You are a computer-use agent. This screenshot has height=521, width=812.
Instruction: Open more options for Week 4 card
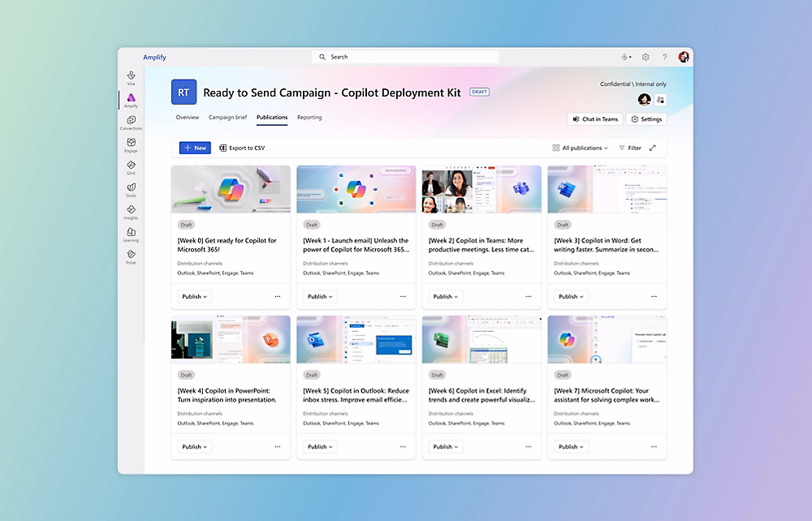point(278,446)
